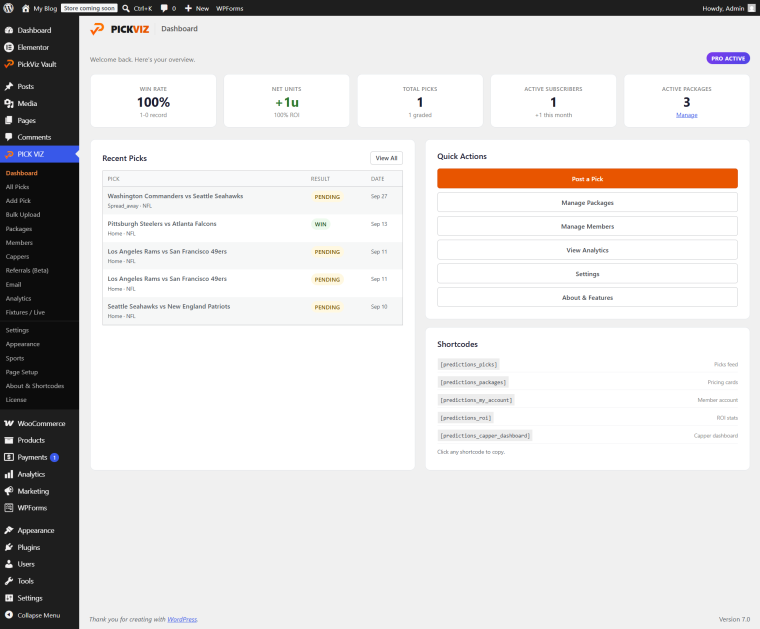Click the Appearance brush icon
The width and height of the screenshot is (760, 629).
9,530
